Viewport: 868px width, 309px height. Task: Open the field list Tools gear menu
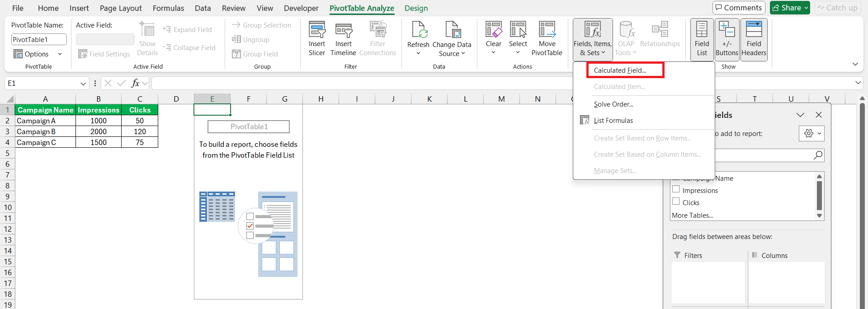pyautogui.click(x=812, y=133)
